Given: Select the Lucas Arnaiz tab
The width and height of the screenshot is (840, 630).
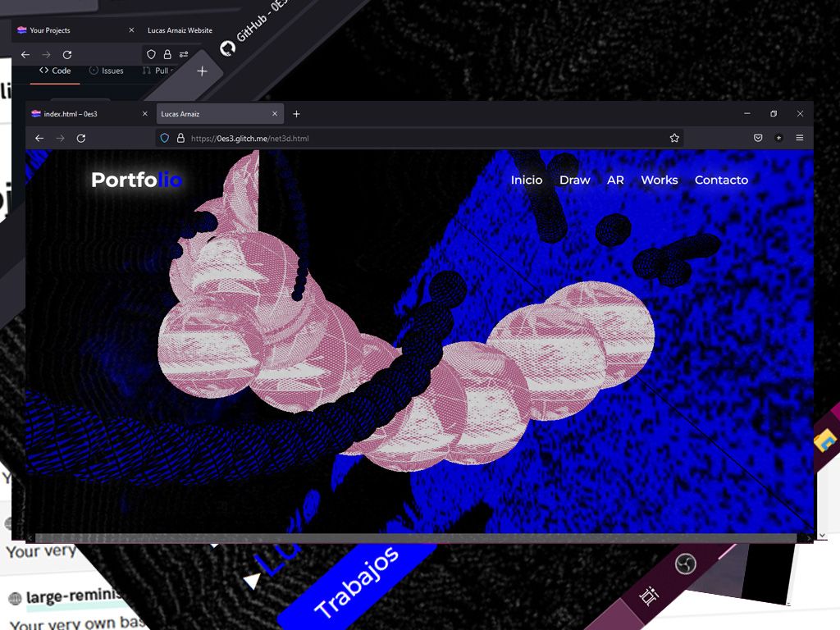Looking at the screenshot, I should (220, 113).
